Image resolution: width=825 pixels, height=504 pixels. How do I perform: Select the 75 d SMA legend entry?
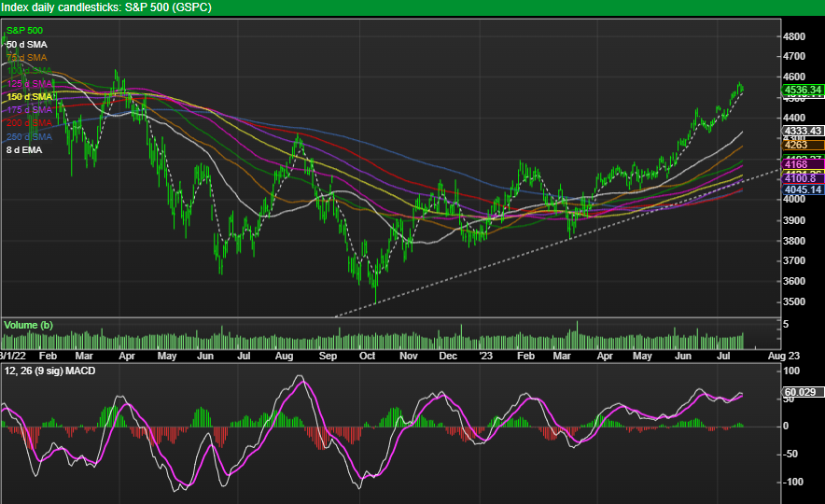27,57
